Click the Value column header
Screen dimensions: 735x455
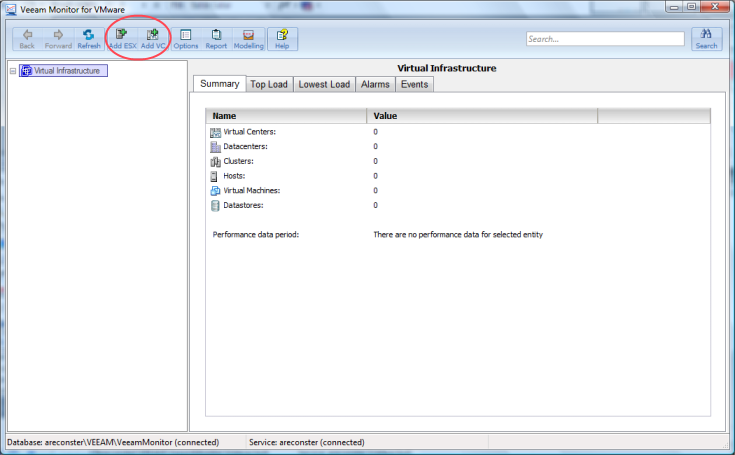click(480, 116)
